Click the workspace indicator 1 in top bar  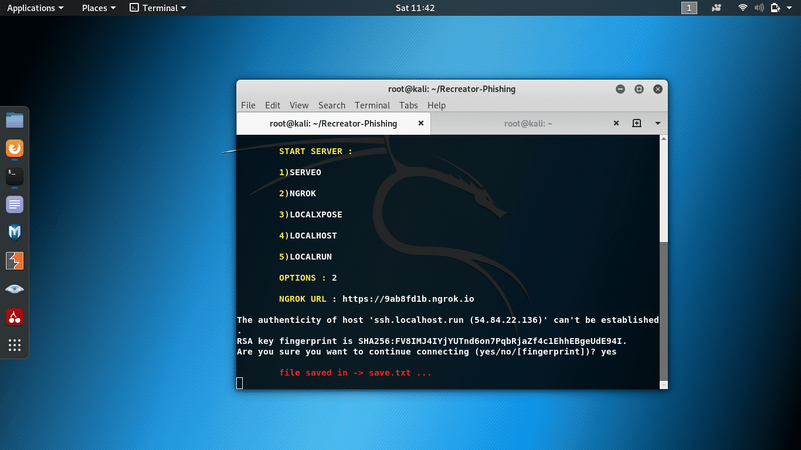coord(689,8)
